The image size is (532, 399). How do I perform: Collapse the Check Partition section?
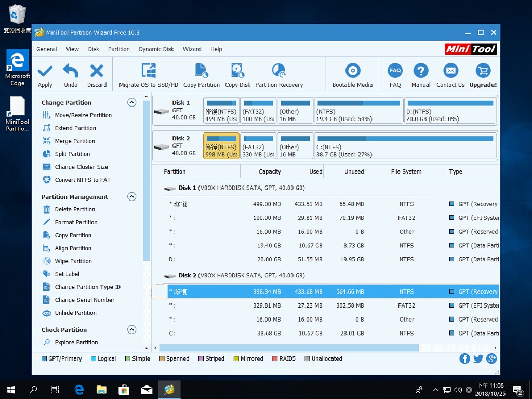point(131,329)
